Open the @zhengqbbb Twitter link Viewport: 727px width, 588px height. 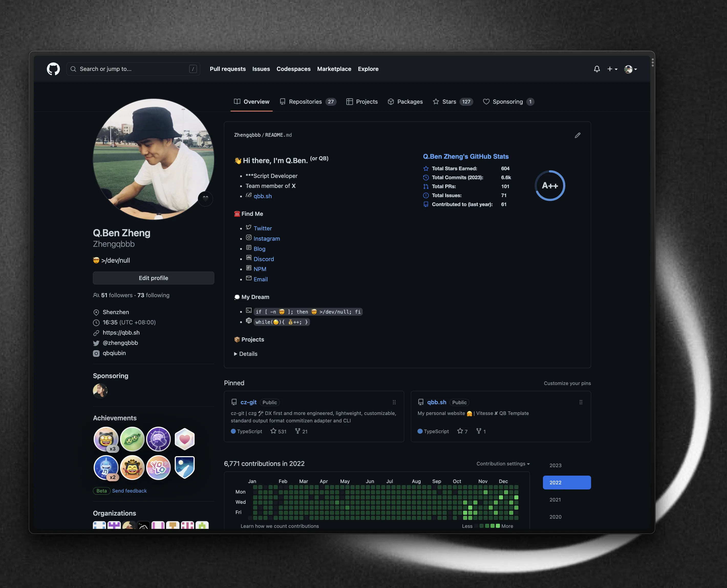120,343
